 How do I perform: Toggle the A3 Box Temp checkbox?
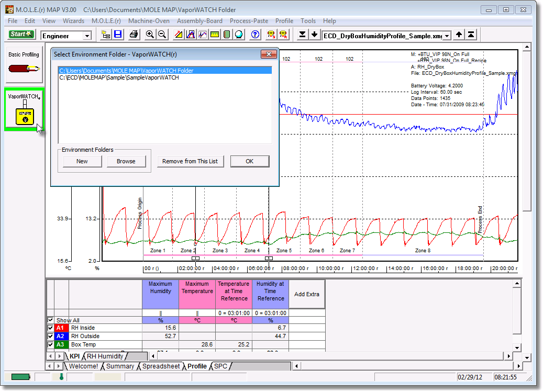tap(51, 344)
